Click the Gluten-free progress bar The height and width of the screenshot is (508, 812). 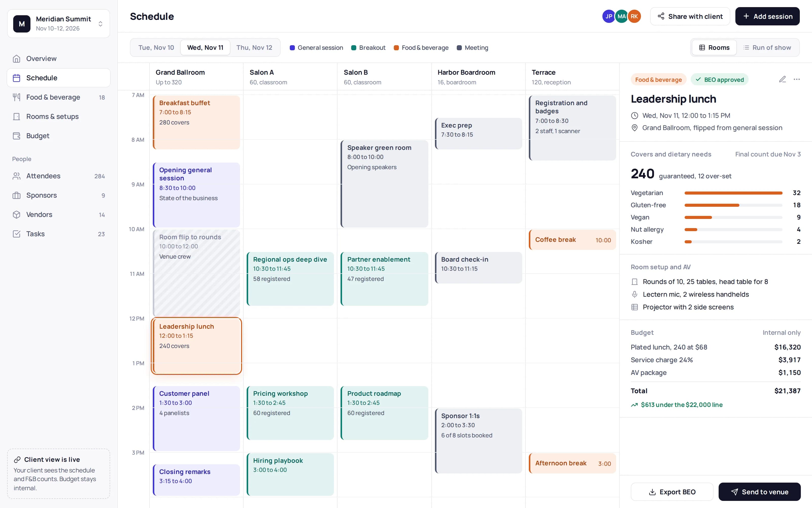click(733, 205)
